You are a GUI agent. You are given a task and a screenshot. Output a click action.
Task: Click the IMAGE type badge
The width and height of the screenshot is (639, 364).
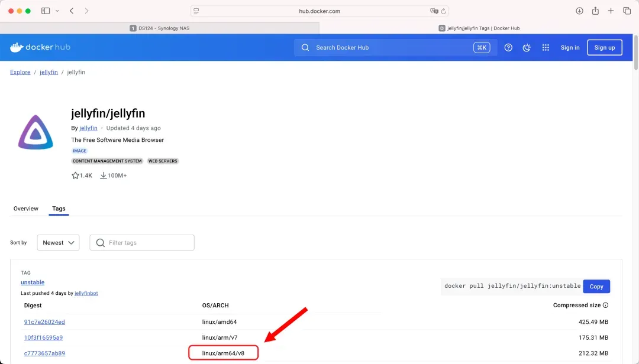coord(79,151)
